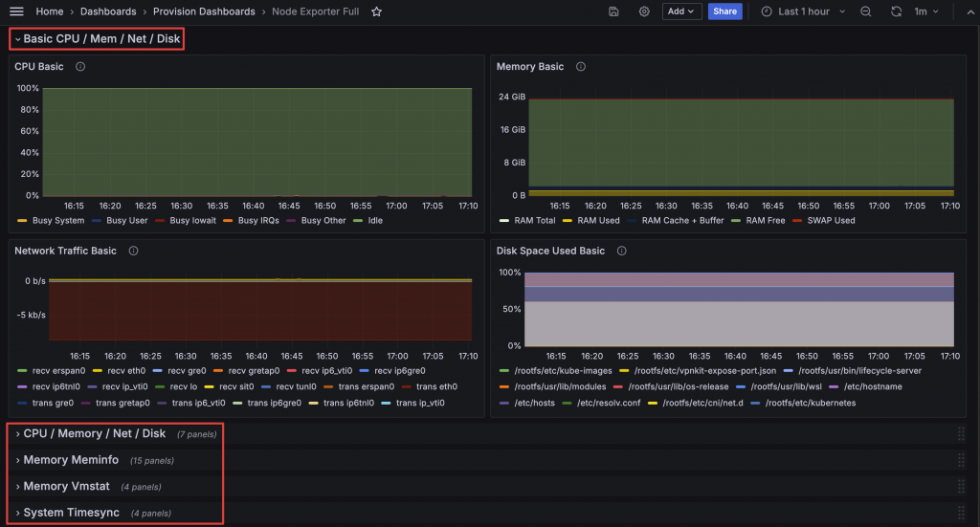Expand the Memory Meminfo row

tap(67, 460)
